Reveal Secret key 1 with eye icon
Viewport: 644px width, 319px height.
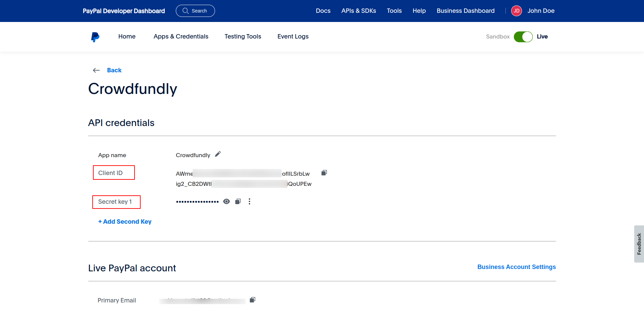[x=226, y=201]
